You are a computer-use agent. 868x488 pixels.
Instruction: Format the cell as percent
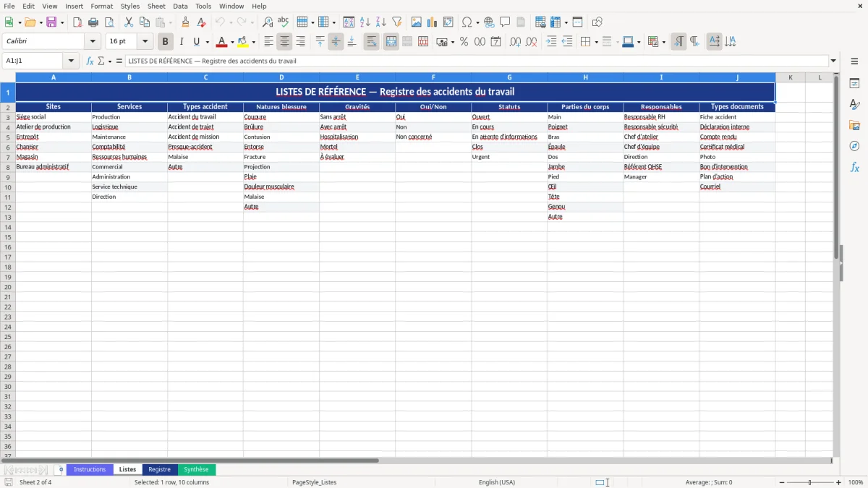pyautogui.click(x=464, y=42)
